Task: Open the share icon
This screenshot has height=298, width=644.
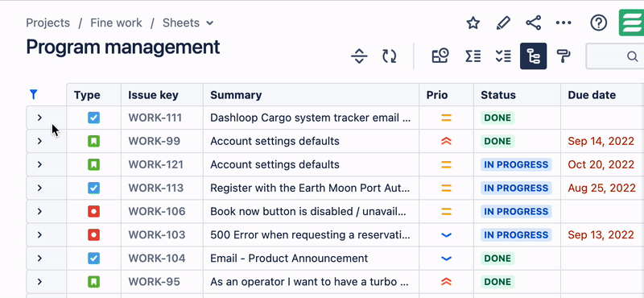Action: pyautogui.click(x=534, y=23)
